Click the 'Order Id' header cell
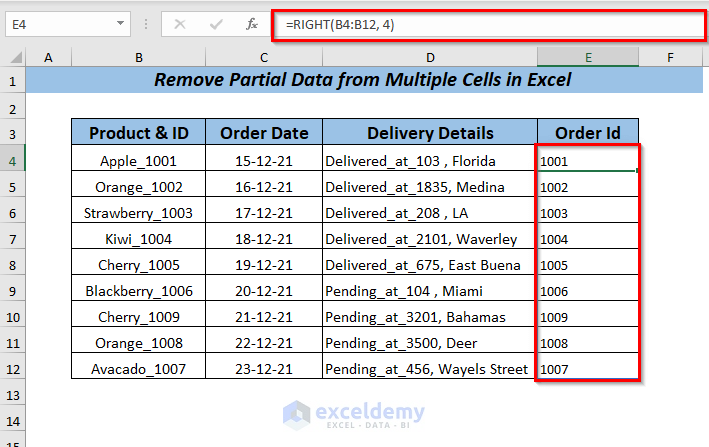 (x=588, y=132)
